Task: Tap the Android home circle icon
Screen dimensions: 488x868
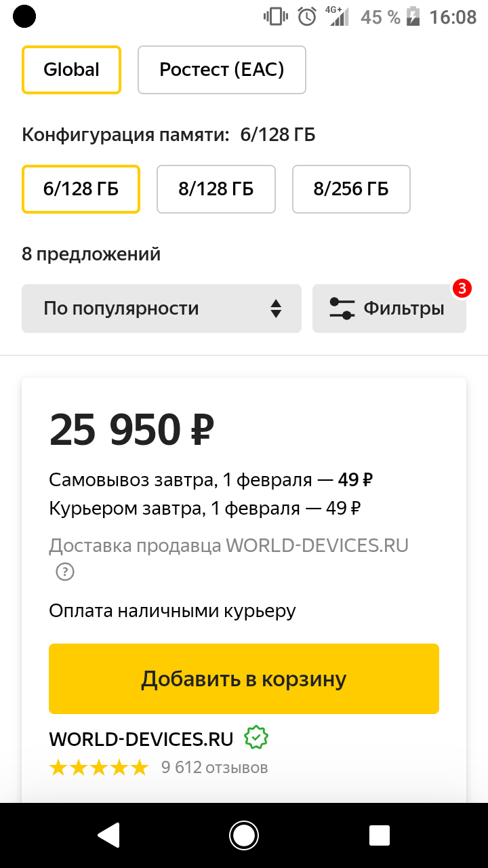Action: click(244, 835)
